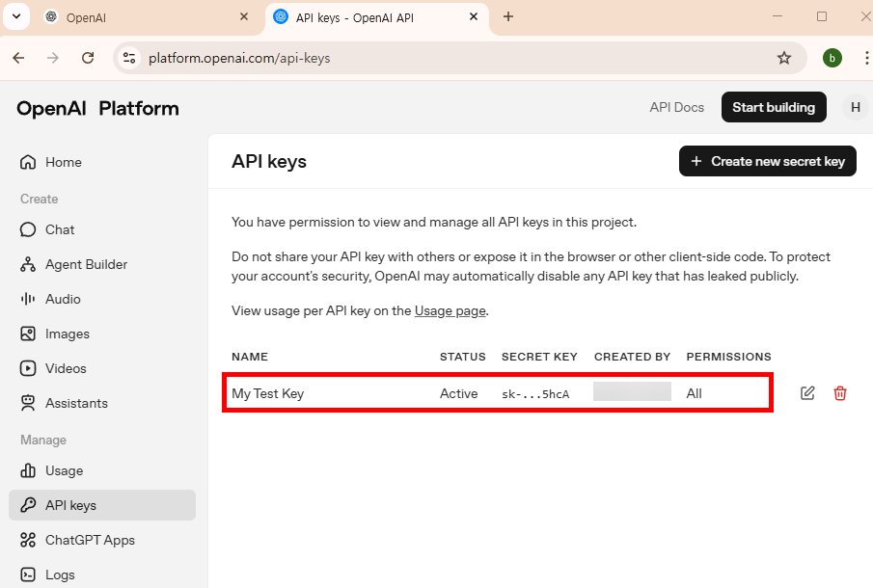Open Images in the sidebar
The image size is (873, 588).
click(102, 334)
